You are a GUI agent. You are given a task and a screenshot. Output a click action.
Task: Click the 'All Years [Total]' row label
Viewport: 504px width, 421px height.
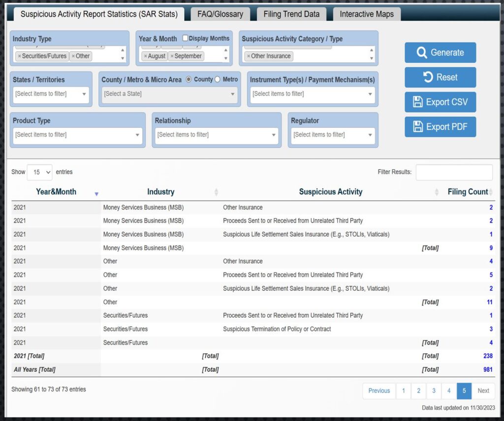click(x=34, y=370)
